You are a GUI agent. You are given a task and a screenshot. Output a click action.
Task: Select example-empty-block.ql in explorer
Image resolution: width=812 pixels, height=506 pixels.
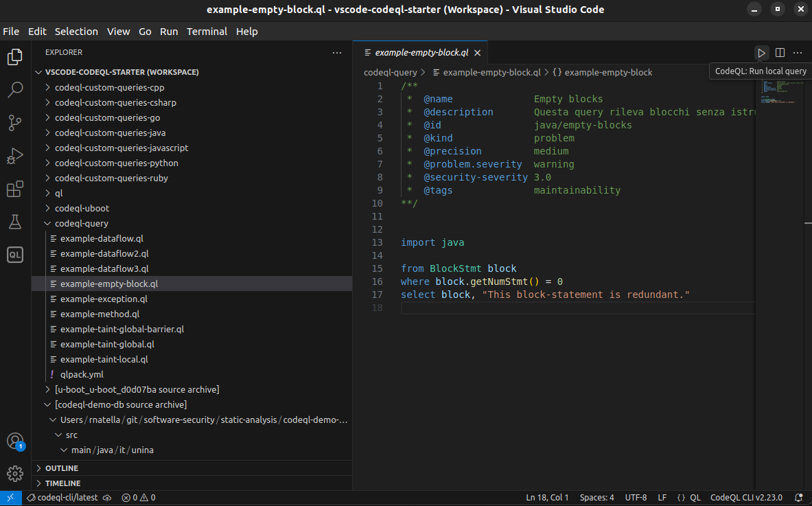pos(192,284)
